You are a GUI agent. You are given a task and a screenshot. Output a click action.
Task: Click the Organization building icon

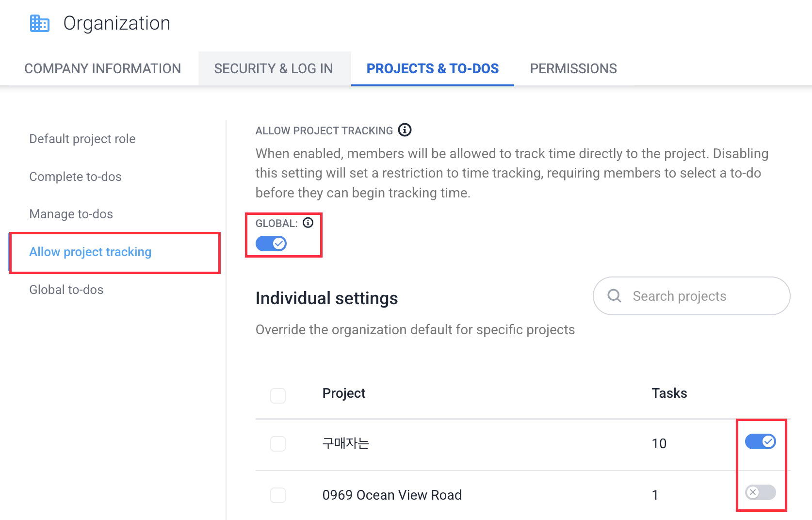[x=39, y=23]
